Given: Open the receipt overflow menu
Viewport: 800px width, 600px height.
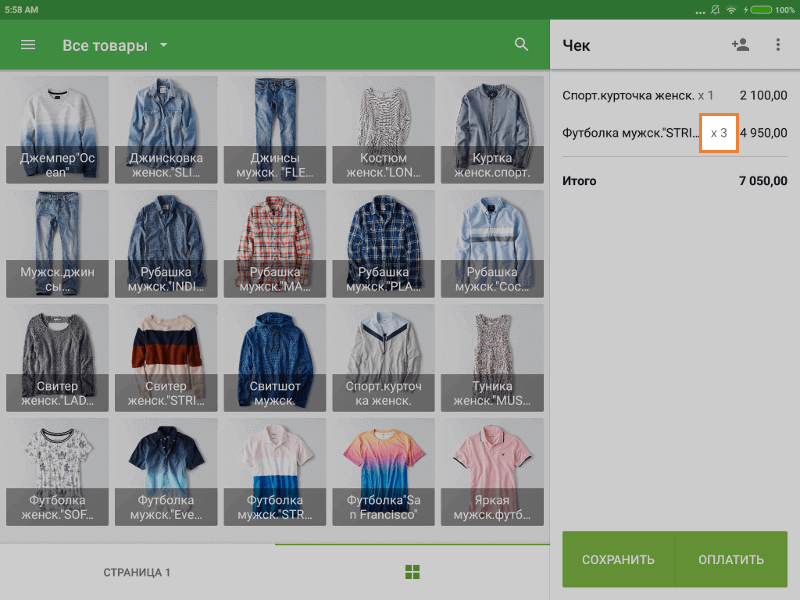Looking at the screenshot, I should click(778, 45).
